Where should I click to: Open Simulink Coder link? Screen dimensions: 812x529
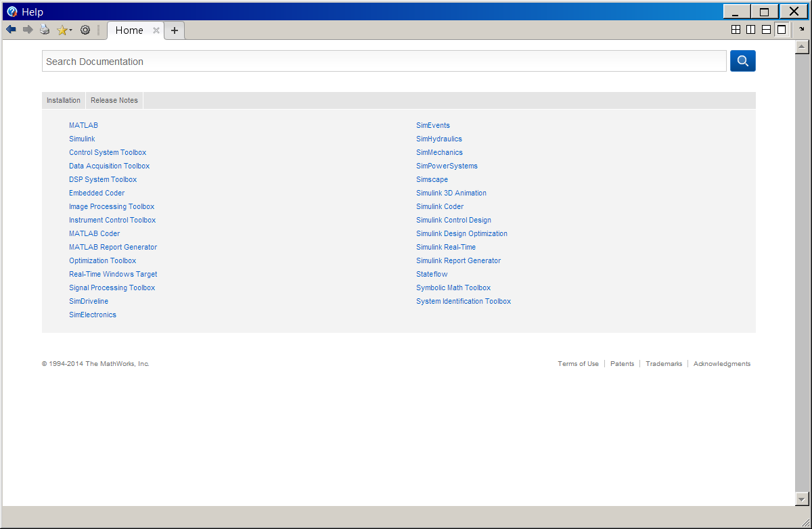pyautogui.click(x=440, y=206)
